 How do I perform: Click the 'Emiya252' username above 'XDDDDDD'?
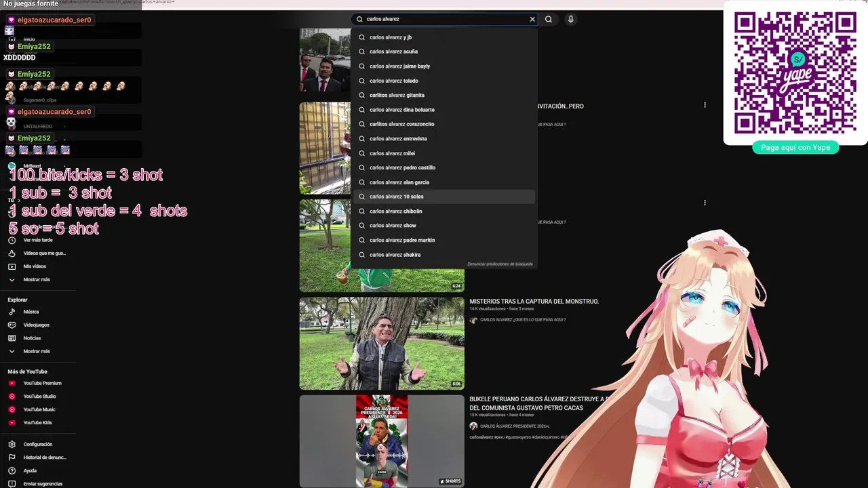click(x=34, y=47)
